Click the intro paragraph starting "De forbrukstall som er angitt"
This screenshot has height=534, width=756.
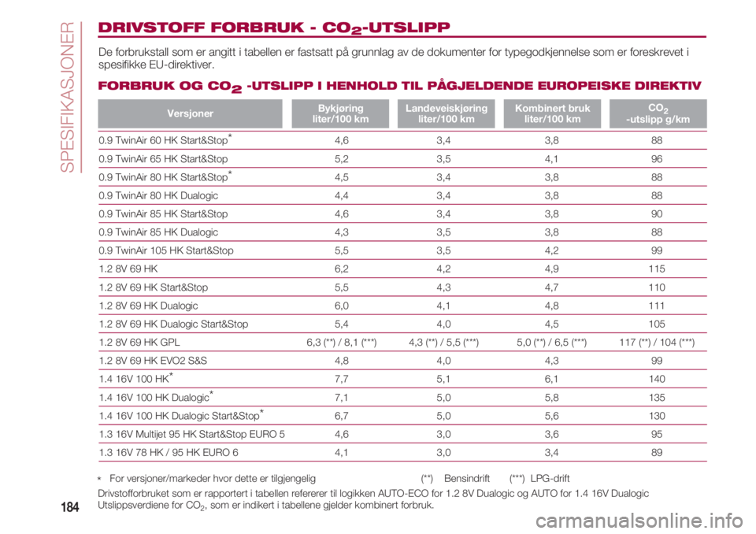coord(394,58)
